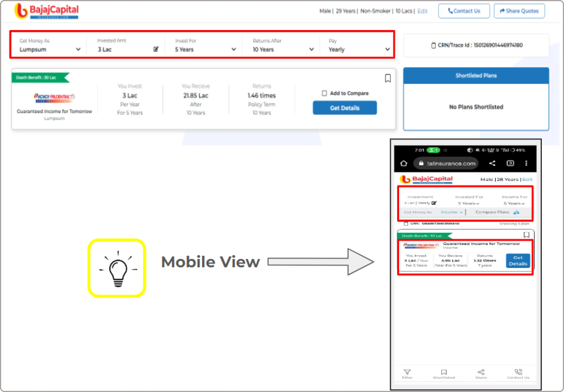The image size is (564, 392).
Task: Open the mobile Get Money As Income dropdown
Action: click(452, 212)
